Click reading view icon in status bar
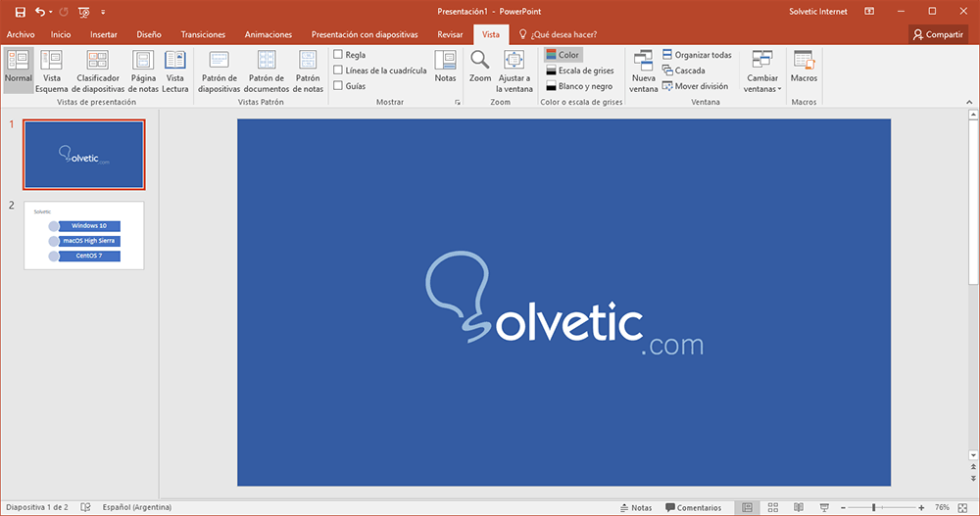980x516 pixels. pyautogui.click(x=799, y=507)
